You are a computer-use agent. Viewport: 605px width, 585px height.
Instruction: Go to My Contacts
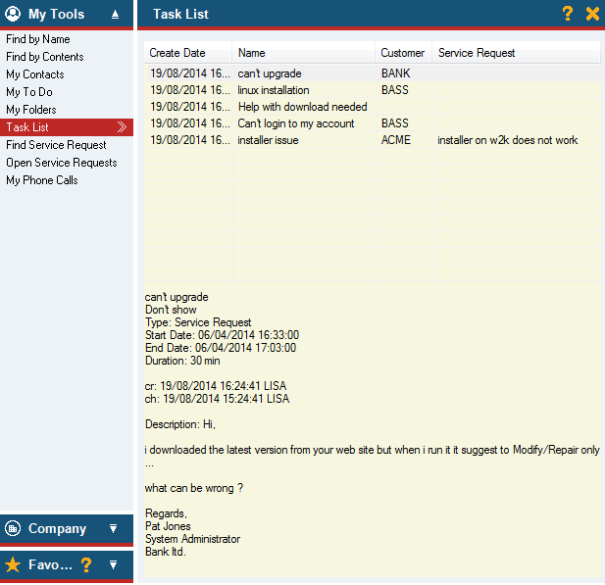[x=35, y=74]
